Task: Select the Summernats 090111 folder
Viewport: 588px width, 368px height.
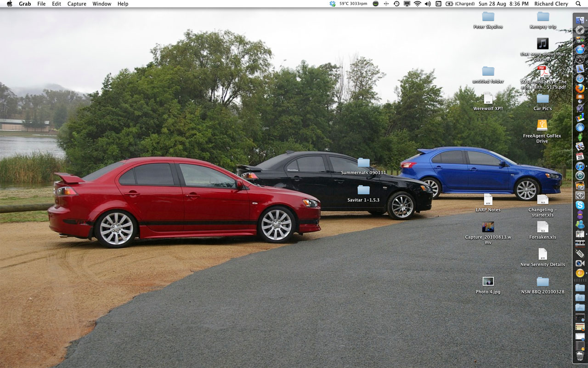Action: click(x=363, y=162)
